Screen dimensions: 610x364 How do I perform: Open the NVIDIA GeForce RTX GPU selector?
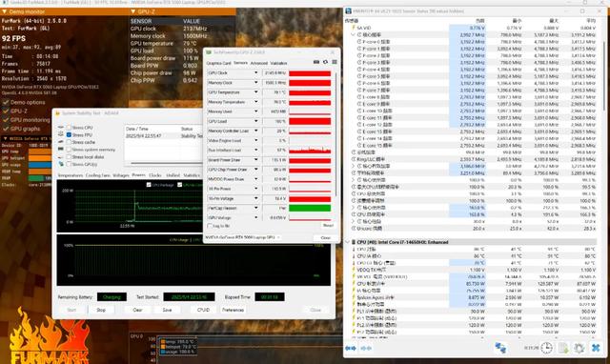click(243, 237)
